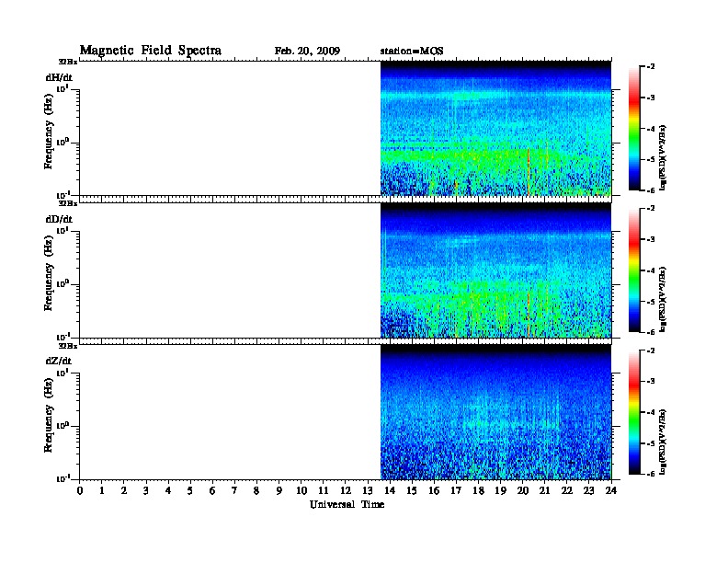The width and height of the screenshot is (728, 563).
Task: Select the dH/dt panel label
Action: pos(59,77)
